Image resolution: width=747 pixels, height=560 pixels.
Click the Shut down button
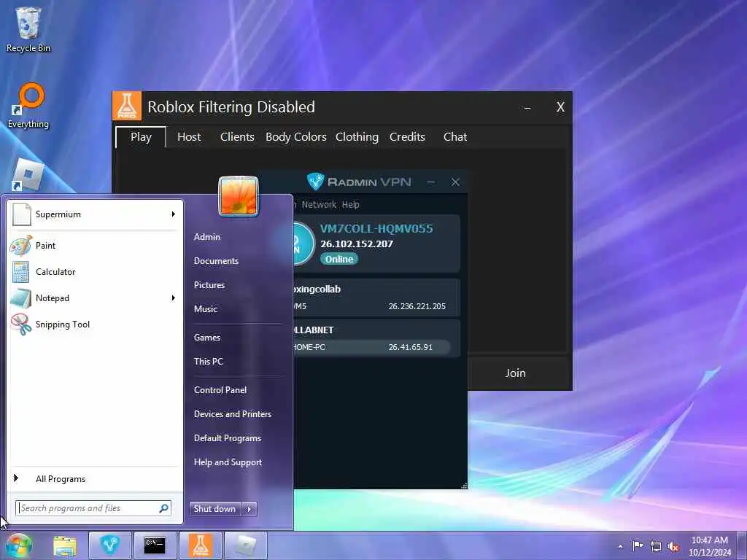pyautogui.click(x=215, y=509)
